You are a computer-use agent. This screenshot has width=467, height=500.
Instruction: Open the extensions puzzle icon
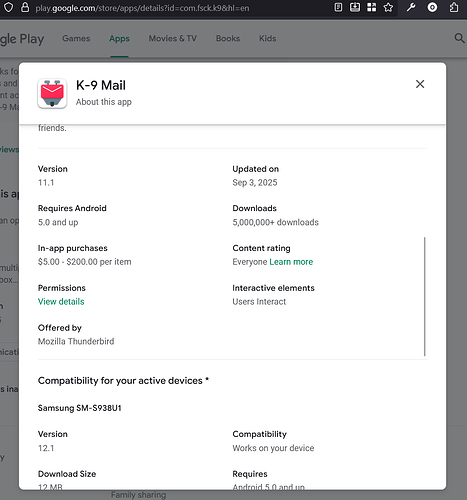coord(454,7)
